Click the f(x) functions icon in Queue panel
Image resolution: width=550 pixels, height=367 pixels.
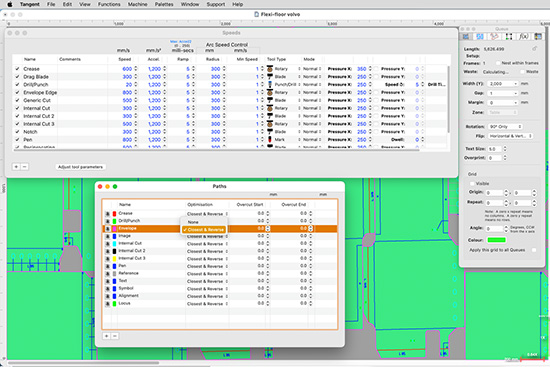click(x=524, y=36)
